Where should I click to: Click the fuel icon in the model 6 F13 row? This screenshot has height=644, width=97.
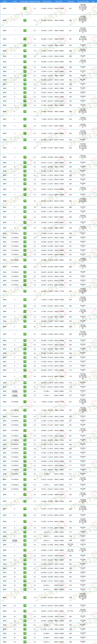[25, 532]
